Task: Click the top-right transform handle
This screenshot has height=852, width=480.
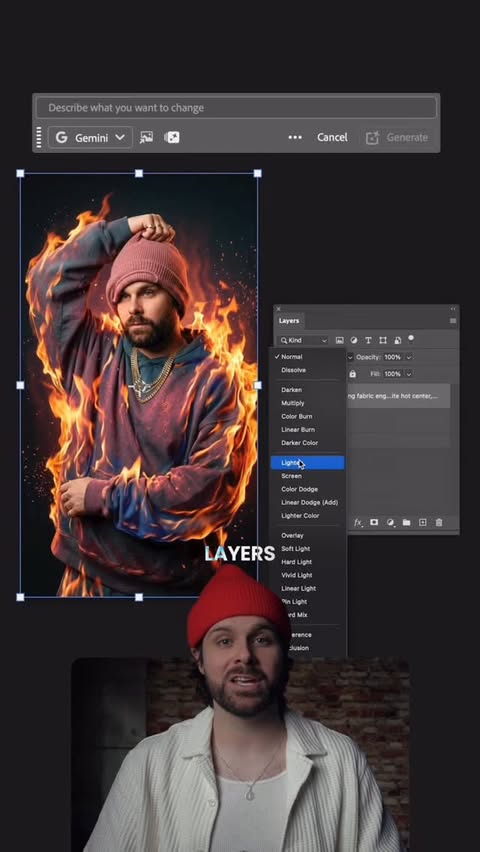Action: 258,173
